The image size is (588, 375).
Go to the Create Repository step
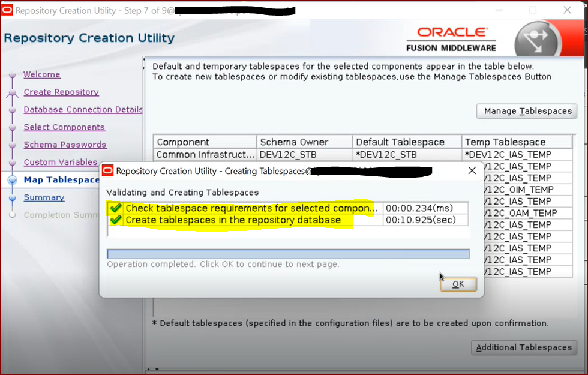coord(61,92)
